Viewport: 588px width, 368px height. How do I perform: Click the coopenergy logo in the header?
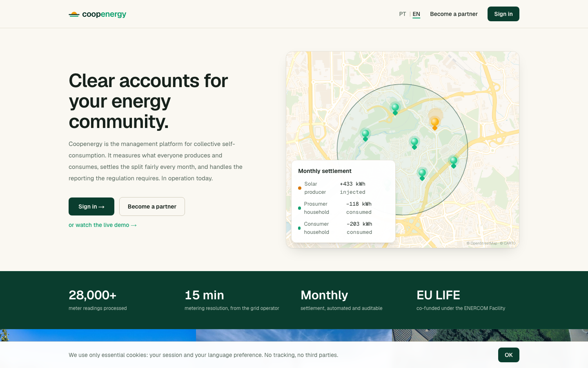tap(98, 14)
